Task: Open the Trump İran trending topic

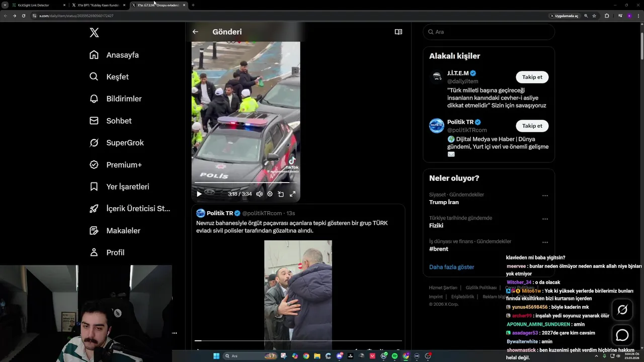Action: pos(444,202)
